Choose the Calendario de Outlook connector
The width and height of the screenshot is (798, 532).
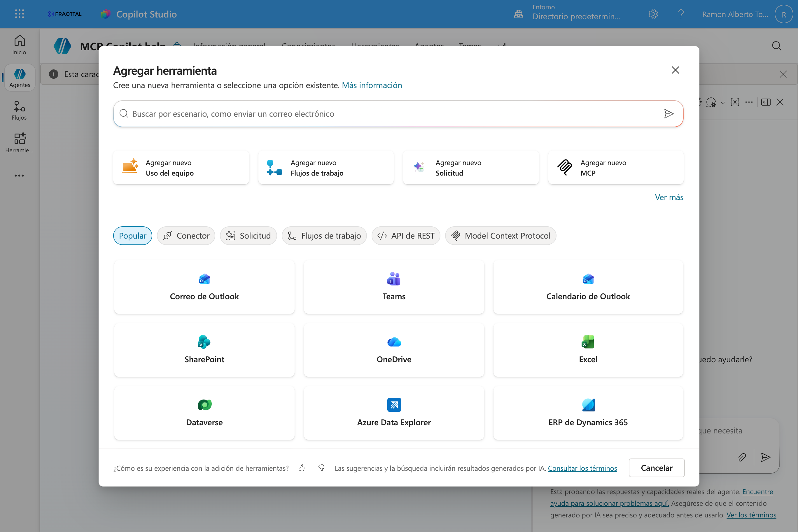click(x=588, y=287)
